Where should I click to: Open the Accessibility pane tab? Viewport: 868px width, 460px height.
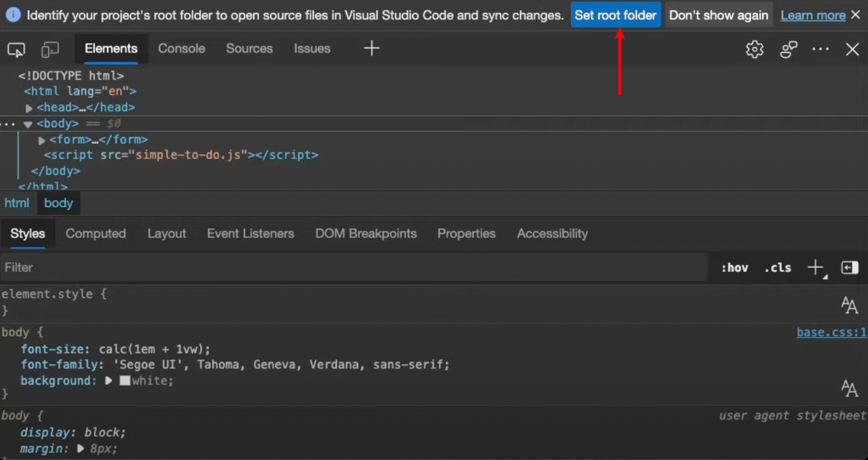[552, 233]
